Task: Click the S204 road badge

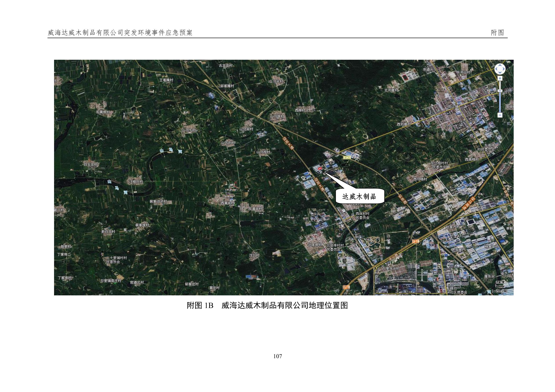Action: pos(347,157)
